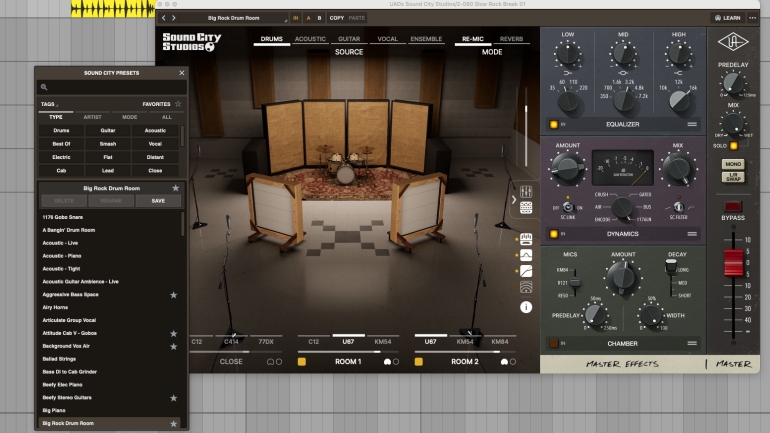Toggle the plugin IN power button
Screen dimensions: 770x433
point(295,18)
